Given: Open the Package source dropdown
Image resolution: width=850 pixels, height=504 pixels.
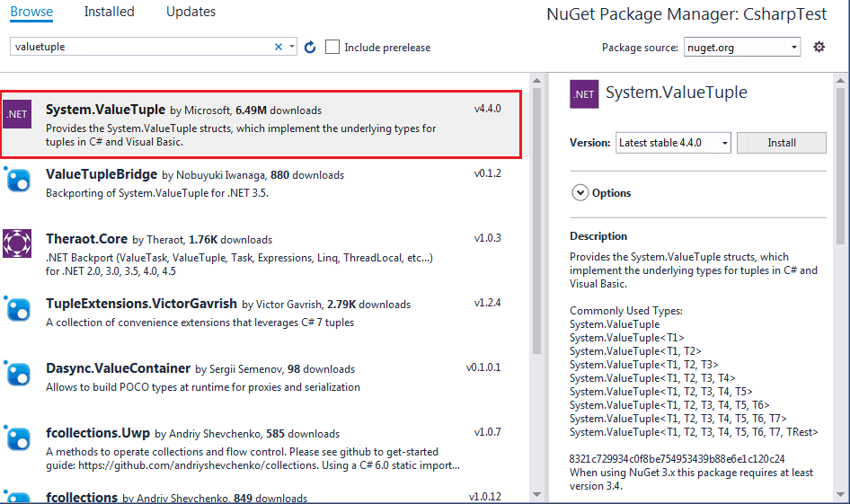Looking at the screenshot, I should click(x=741, y=47).
